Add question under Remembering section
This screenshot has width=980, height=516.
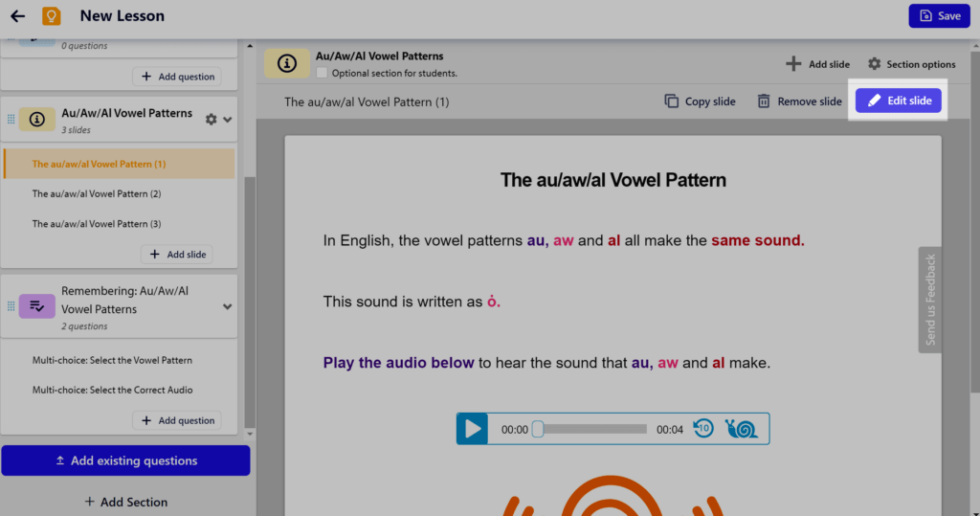[177, 421]
